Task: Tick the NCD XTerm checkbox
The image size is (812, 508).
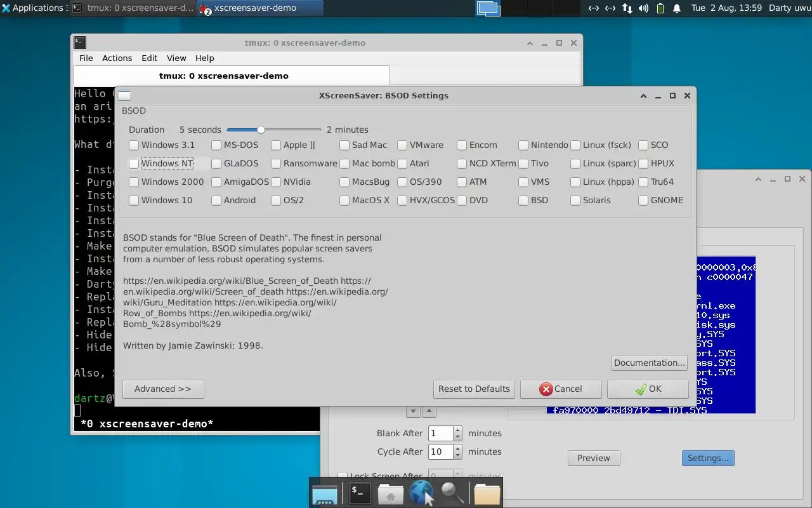Action: point(462,164)
